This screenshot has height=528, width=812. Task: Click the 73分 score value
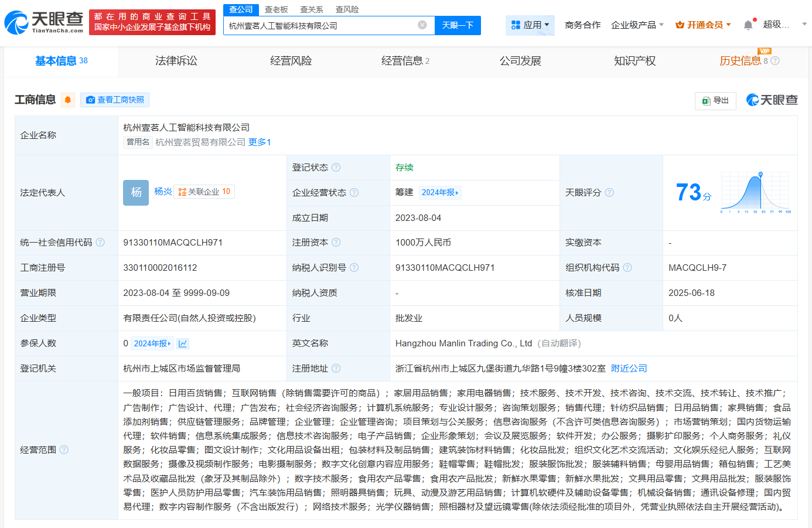click(x=693, y=193)
